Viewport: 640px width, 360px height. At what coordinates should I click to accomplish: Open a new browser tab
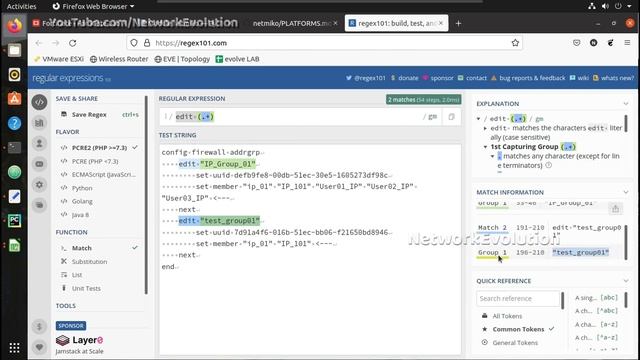458,24
